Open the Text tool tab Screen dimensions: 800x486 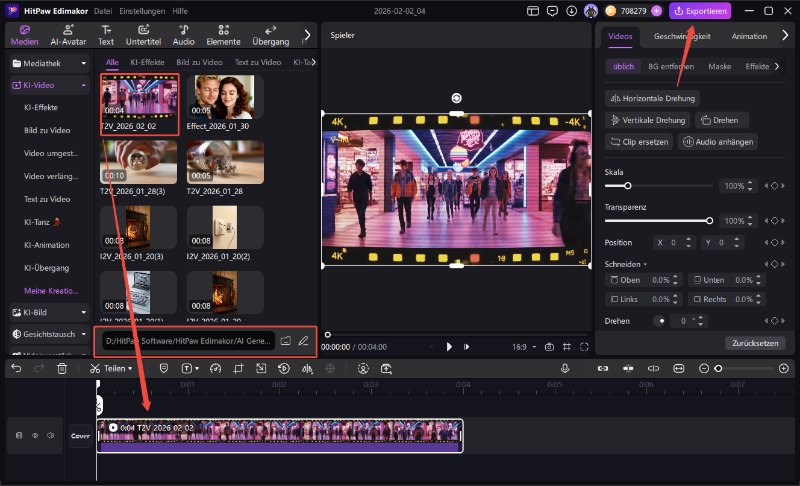(106, 36)
